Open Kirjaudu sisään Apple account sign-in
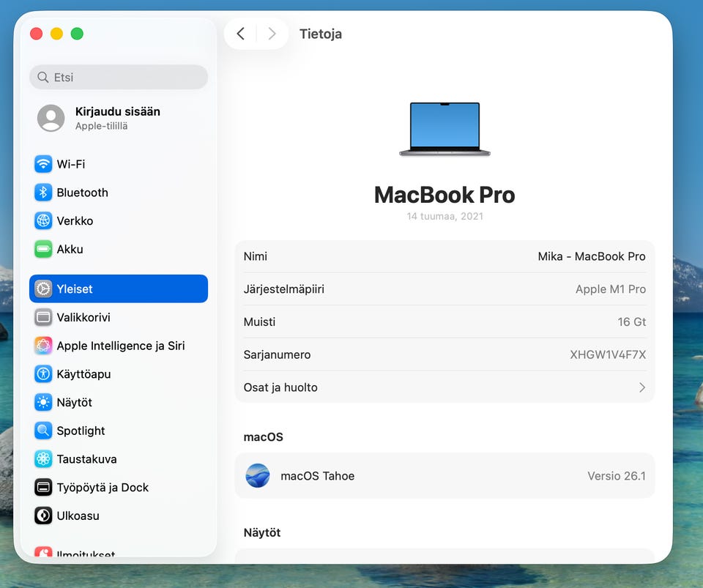Viewport: 703px width, 588px height. 117,119
